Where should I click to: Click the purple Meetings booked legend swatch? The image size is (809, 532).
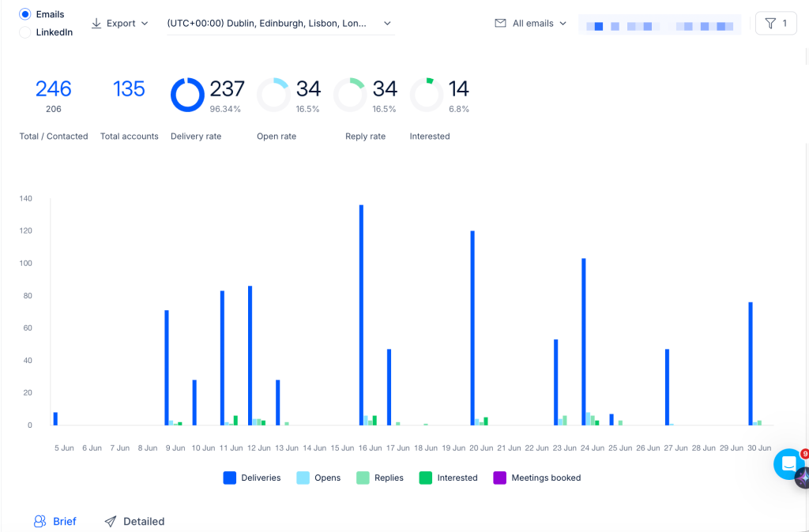coord(500,478)
